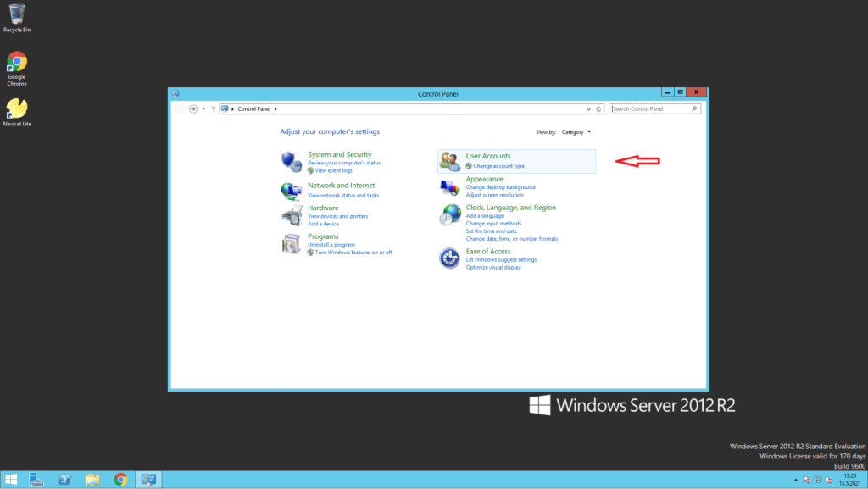
Task: Open the User Accounts people icon
Action: click(x=449, y=162)
